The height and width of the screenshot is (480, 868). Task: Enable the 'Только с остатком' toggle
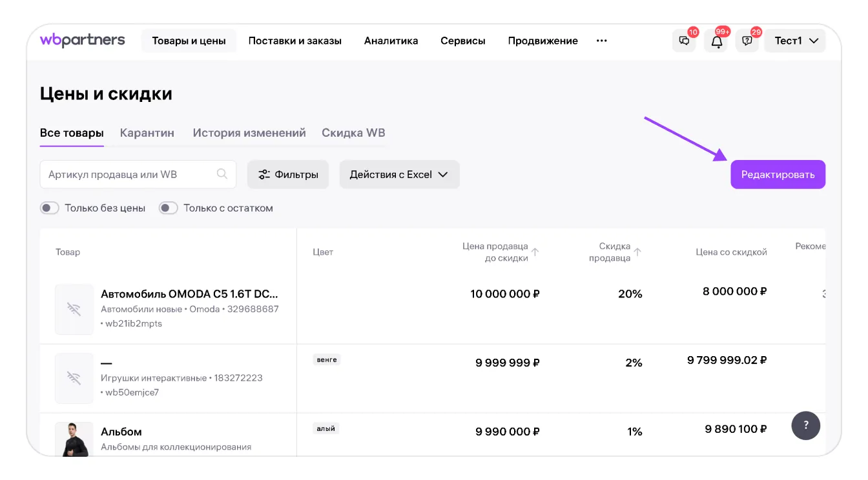pyautogui.click(x=169, y=208)
